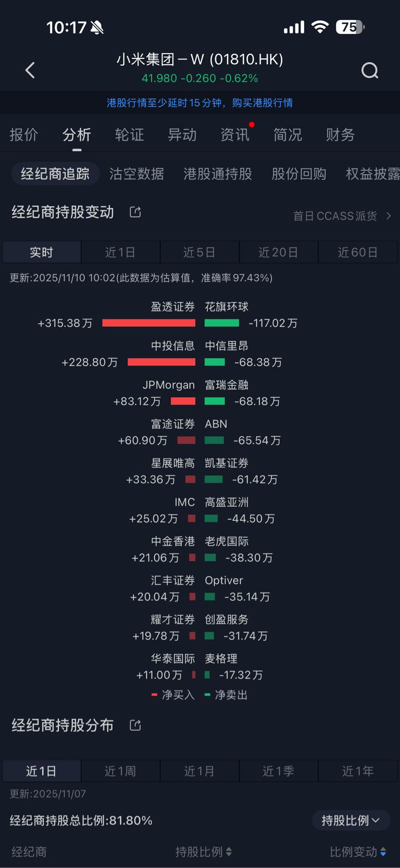Sort by 持股比例 column arrows
400x868 pixels.
point(229,852)
